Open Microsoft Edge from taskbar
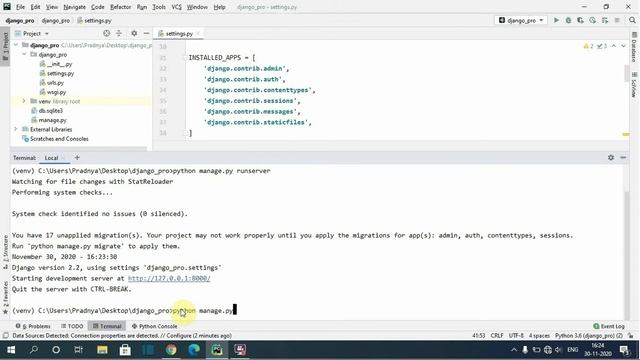The width and height of the screenshot is (640, 360). tap(194, 350)
